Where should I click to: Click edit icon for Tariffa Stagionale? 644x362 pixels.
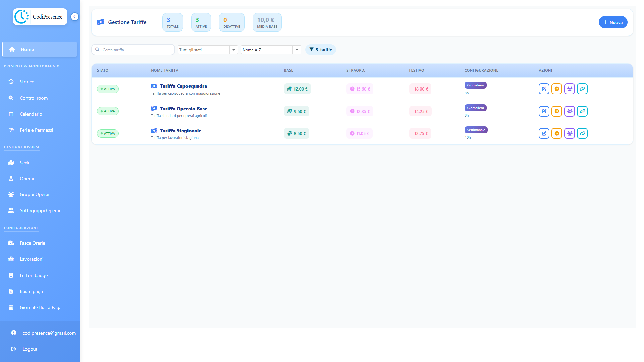[x=544, y=133]
